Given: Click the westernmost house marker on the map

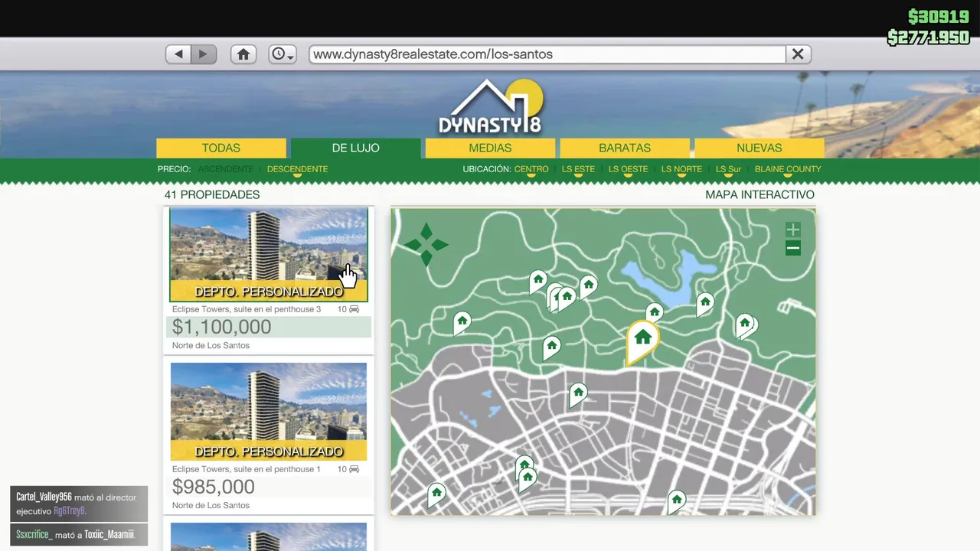Looking at the screenshot, I should pos(462,322).
